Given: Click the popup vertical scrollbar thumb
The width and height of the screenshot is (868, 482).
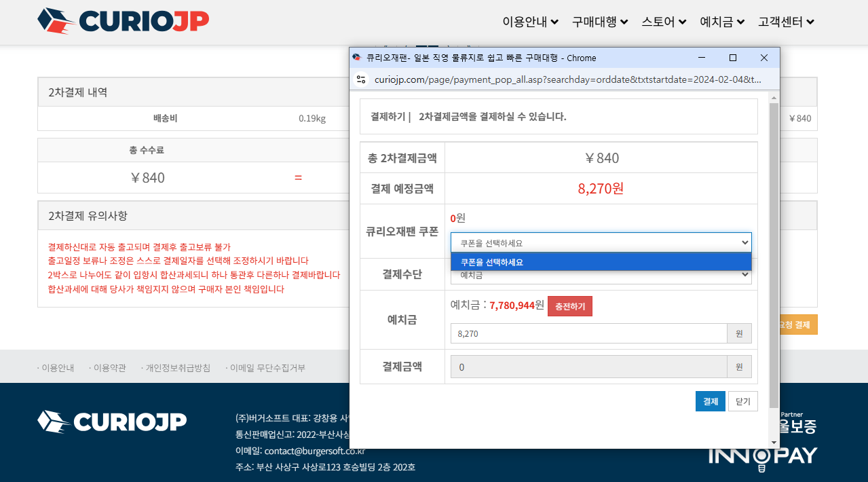Looking at the screenshot, I should (x=774, y=256).
